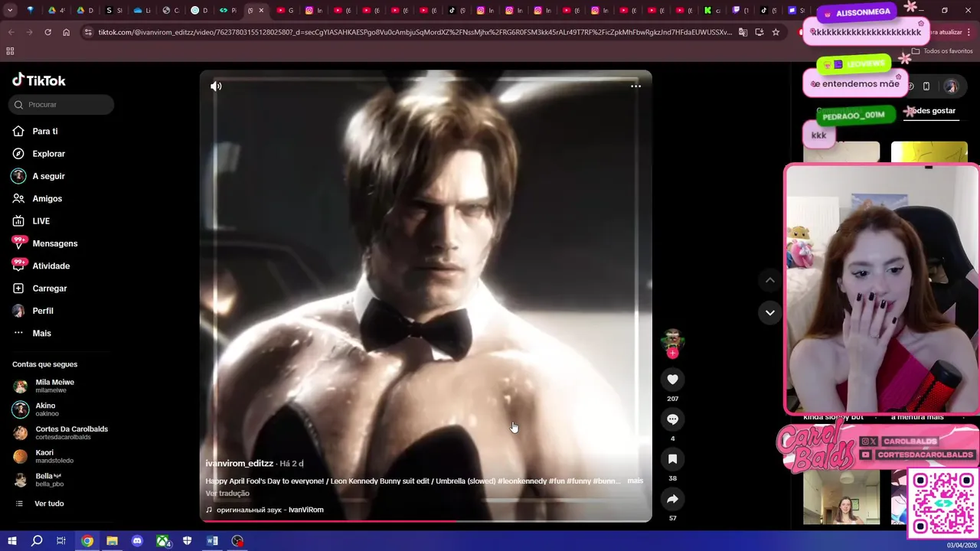
Task: Open Xbox app from the taskbar
Action: tap(163, 541)
